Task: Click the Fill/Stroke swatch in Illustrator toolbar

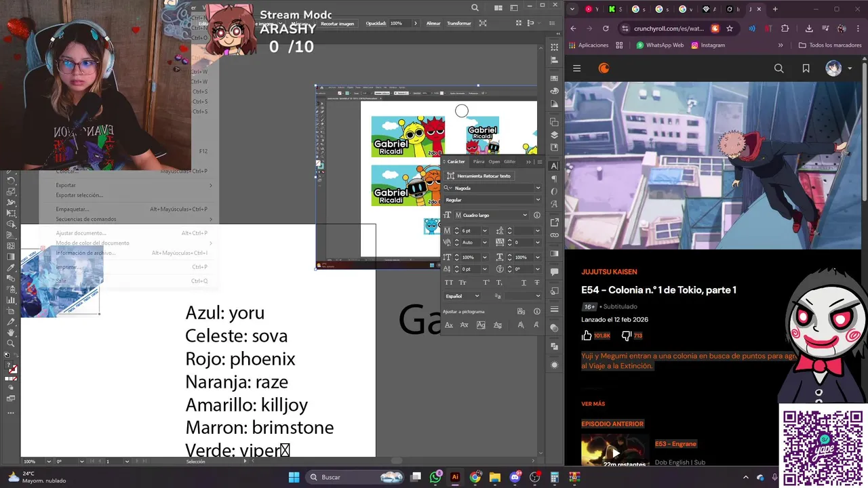Action: click(x=12, y=366)
